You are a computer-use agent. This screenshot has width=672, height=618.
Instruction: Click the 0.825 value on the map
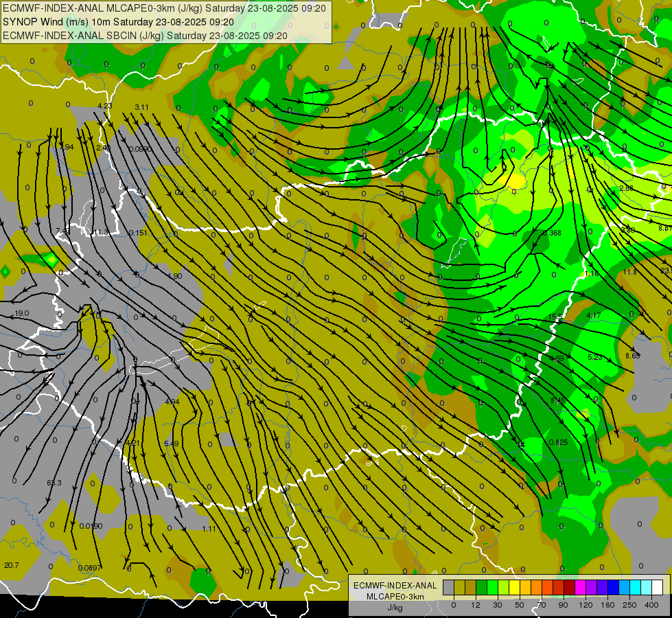point(559,442)
